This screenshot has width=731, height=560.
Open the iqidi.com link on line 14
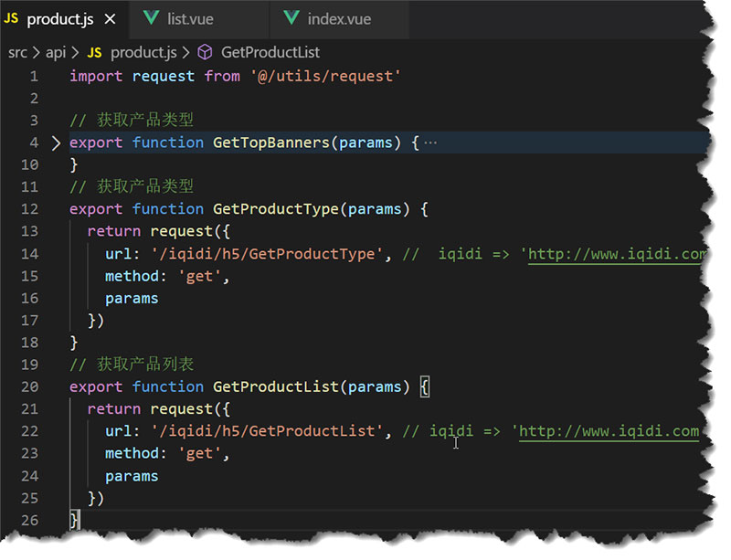coord(616,255)
